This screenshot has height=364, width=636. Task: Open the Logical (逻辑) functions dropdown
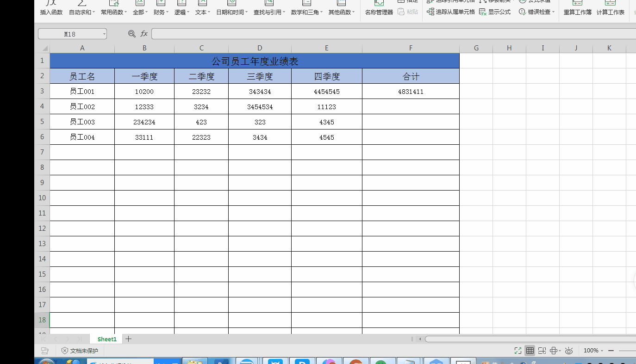(181, 8)
